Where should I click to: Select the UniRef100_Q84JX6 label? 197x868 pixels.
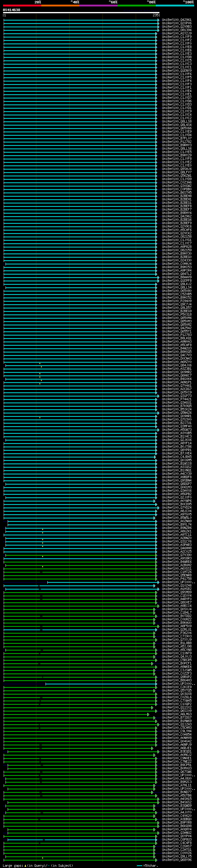176,365
